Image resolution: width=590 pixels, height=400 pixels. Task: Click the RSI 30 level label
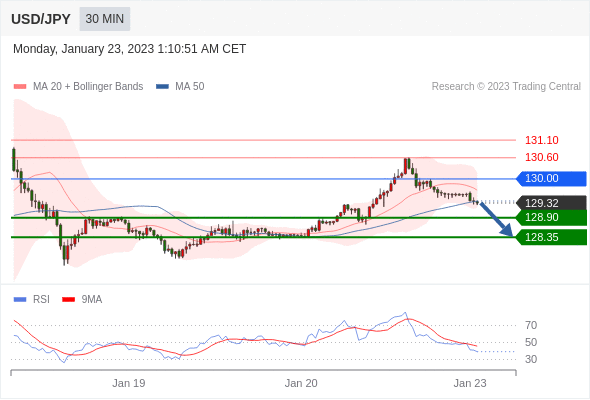click(531, 359)
